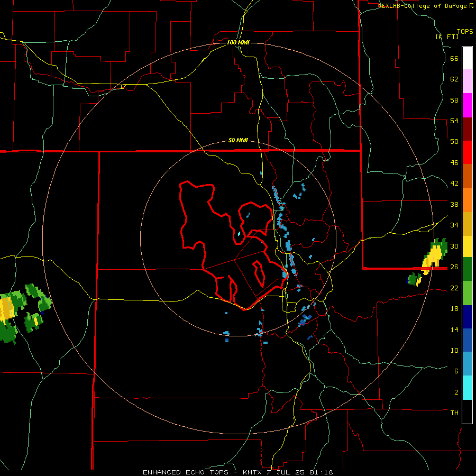Image resolution: width=476 pixels, height=476 pixels.
Task: Click the black TH swatch of the legend
Action: (467, 411)
